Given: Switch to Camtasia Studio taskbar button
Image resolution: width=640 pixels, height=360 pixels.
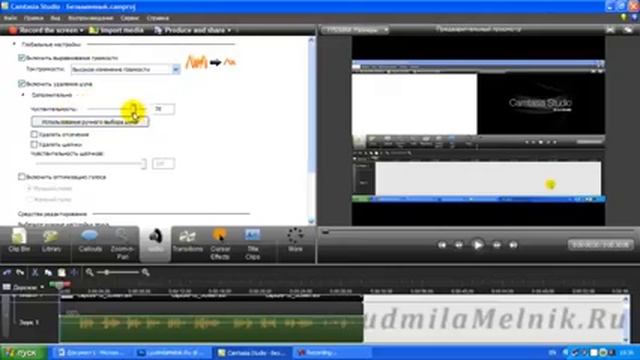Looking at the screenshot, I should pos(252,353).
